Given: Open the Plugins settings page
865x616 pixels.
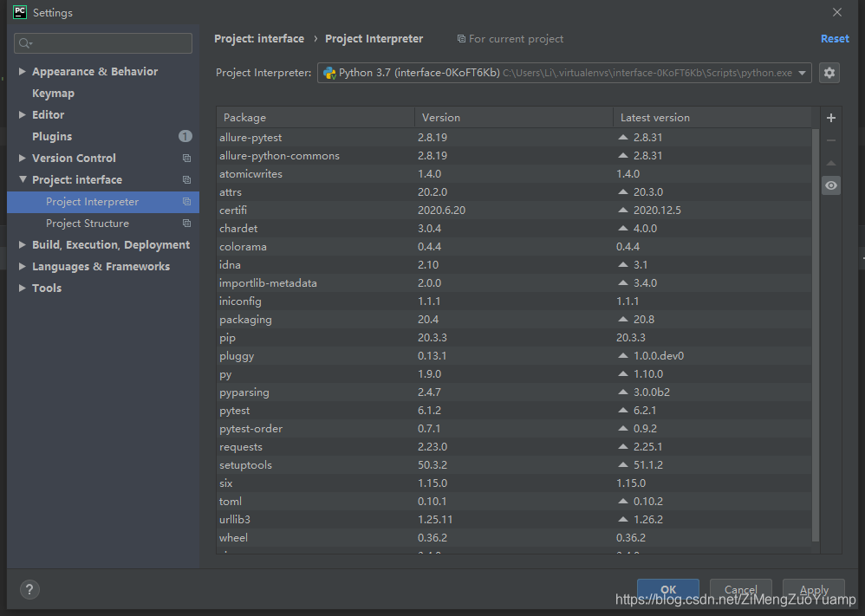Looking at the screenshot, I should click(x=52, y=136).
